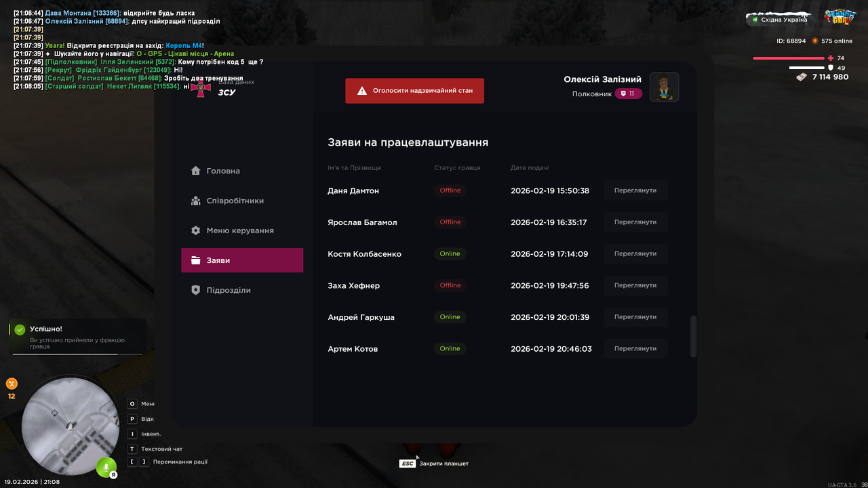This screenshot has width=868, height=488.
Task: Click the Статус гравця column header
Action: tap(457, 167)
